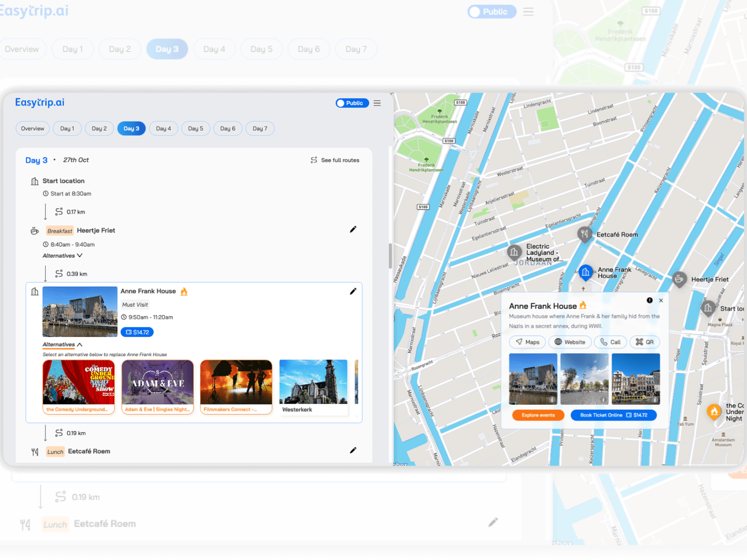Viewport: 747px width, 560px height.
Task: Show the QR code from popup
Action: pyautogui.click(x=645, y=342)
